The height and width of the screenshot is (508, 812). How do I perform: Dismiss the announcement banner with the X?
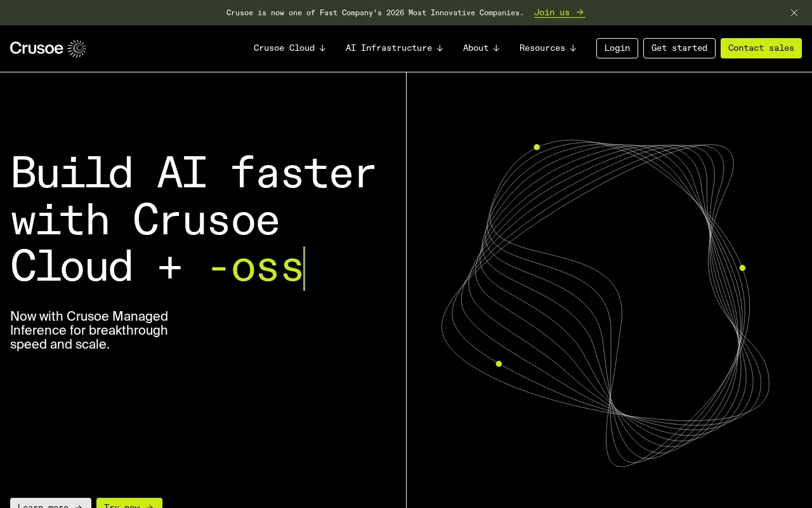(x=794, y=13)
